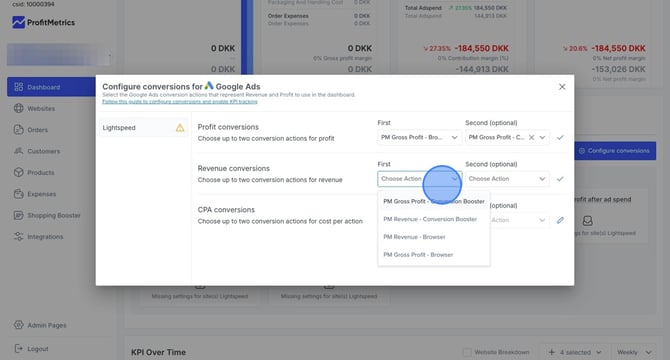The height and width of the screenshot is (360, 670).
Task: Click the Admin Pages gear icon
Action: pos(18,325)
